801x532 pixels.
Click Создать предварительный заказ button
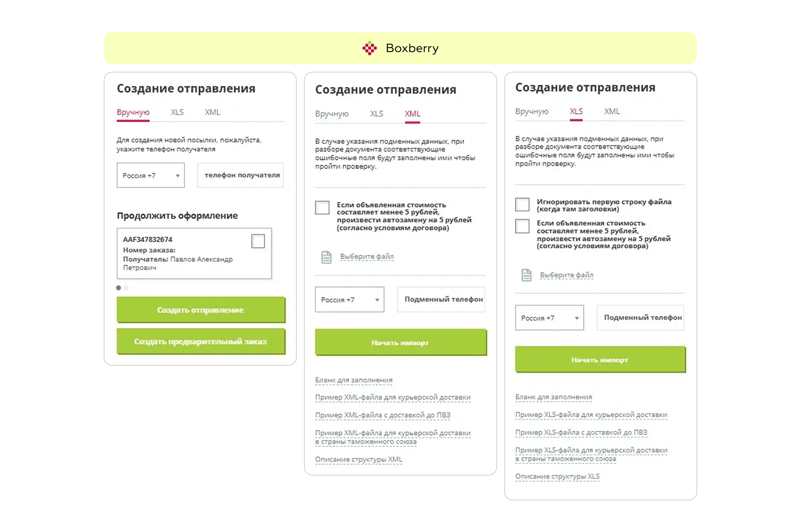click(x=201, y=341)
